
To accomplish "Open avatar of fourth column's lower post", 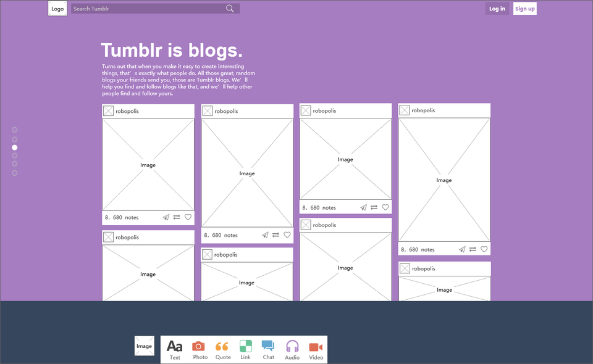I will click(405, 268).
